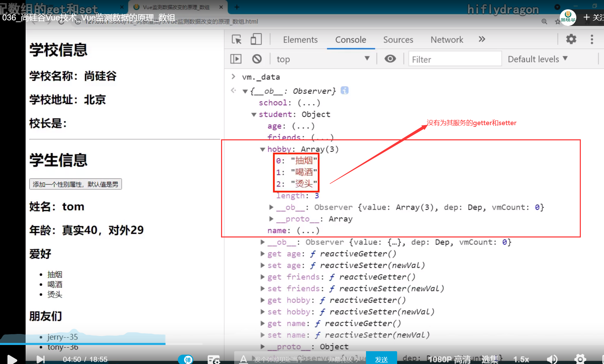Viewport: 604px width, 364px height.
Task: Switch to the Elements tab
Action: (300, 40)
